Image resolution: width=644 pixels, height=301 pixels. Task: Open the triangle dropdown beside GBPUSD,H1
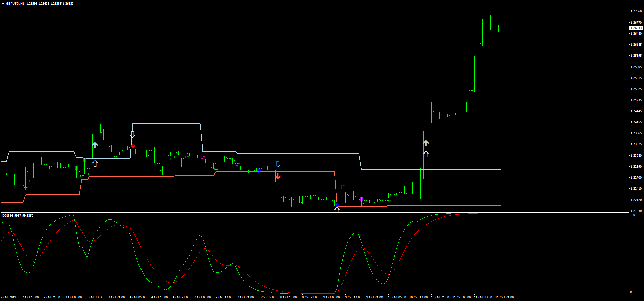coord(3,4)
